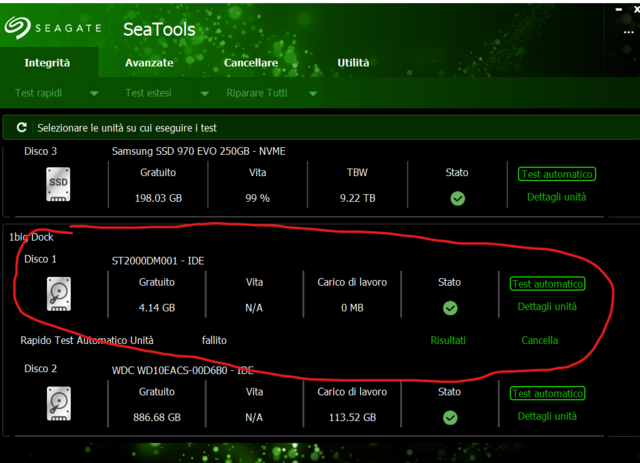View Risultati of the failed test
This screenshot has width=640, height=463.
(448, 340)
